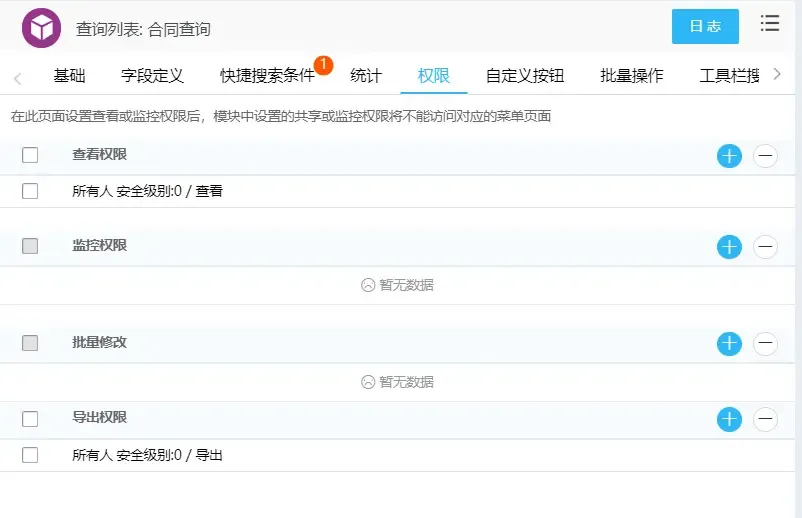Click 暂无数据 under 监控权限

(397, 285)
